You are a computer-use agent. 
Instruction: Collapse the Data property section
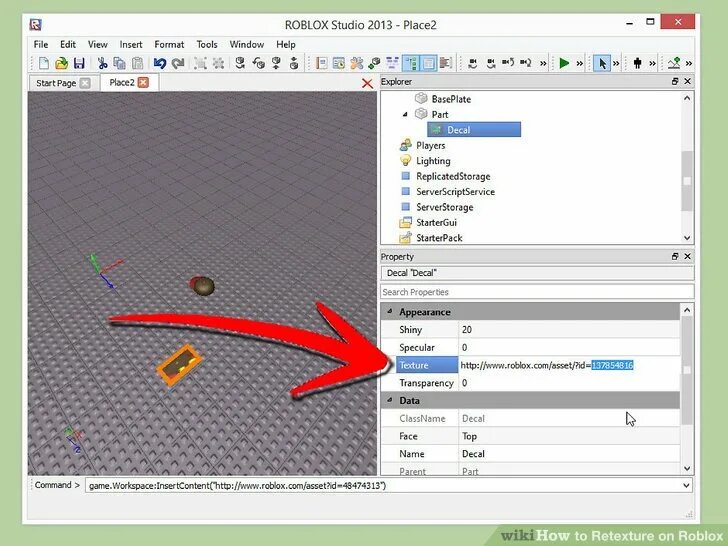point(390,400)
